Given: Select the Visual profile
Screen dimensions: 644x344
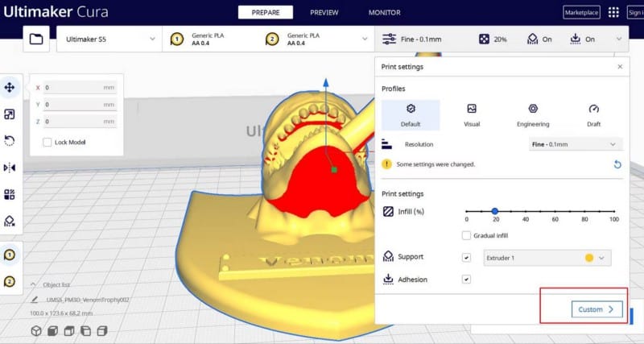Looking at the screenshot, I should pos(472,115).
